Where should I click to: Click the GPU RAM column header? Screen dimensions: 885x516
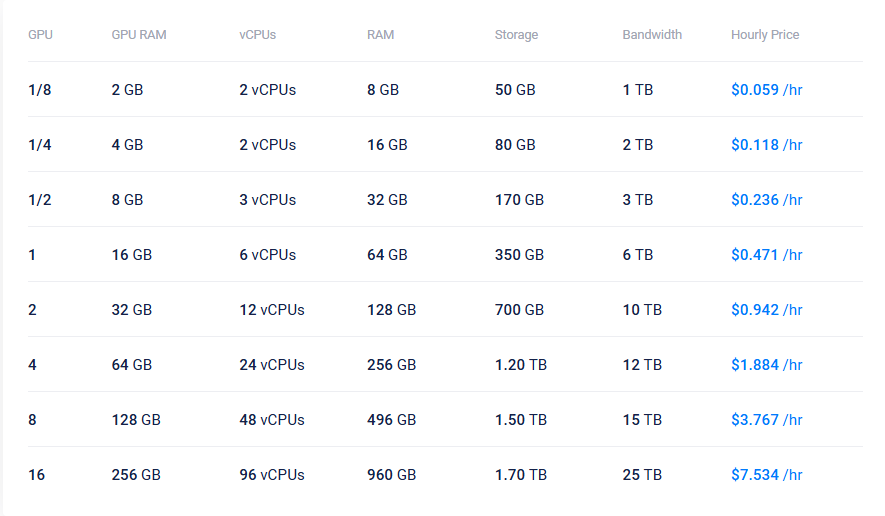pyautogui.click(x=139, y=34)
